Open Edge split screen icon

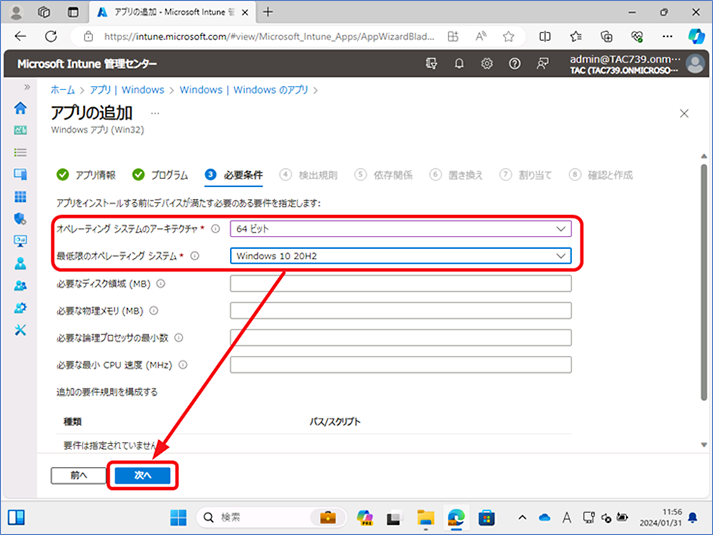point(545,36)
